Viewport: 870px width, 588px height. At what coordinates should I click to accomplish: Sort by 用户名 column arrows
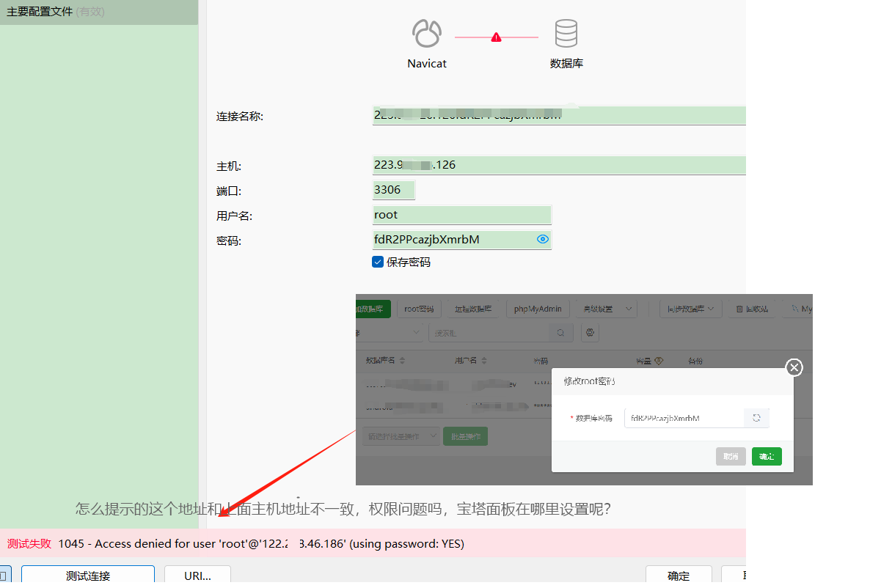pos(484,361)
